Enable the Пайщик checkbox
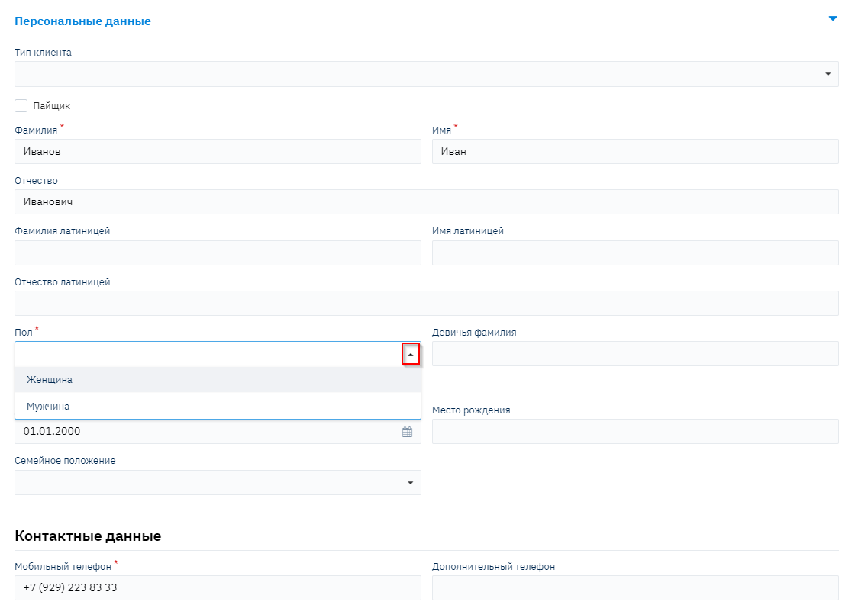 (x=21, y=106)
